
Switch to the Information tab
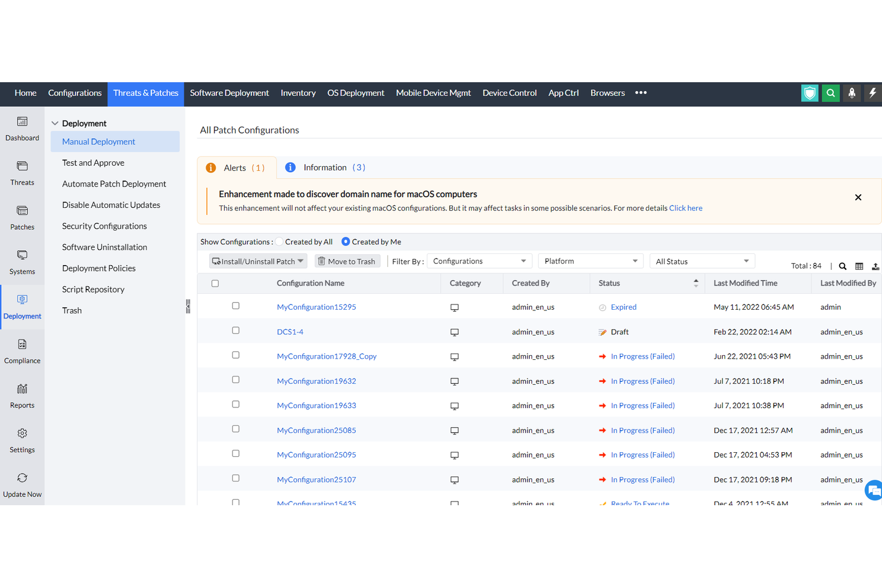325,167
